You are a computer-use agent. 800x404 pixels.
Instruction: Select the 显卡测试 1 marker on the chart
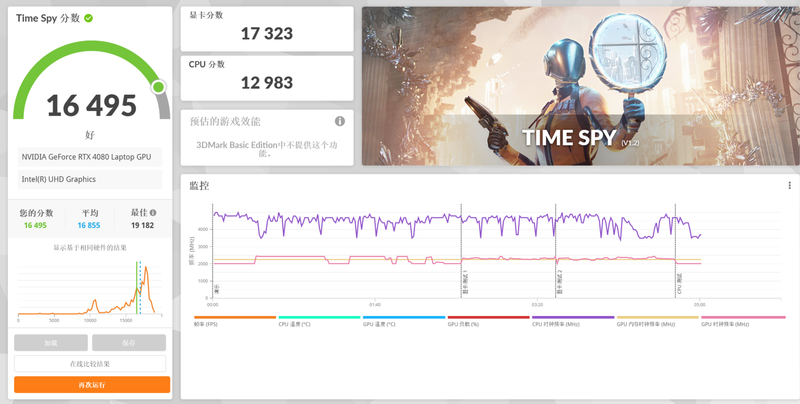click(x=465, y=284)
